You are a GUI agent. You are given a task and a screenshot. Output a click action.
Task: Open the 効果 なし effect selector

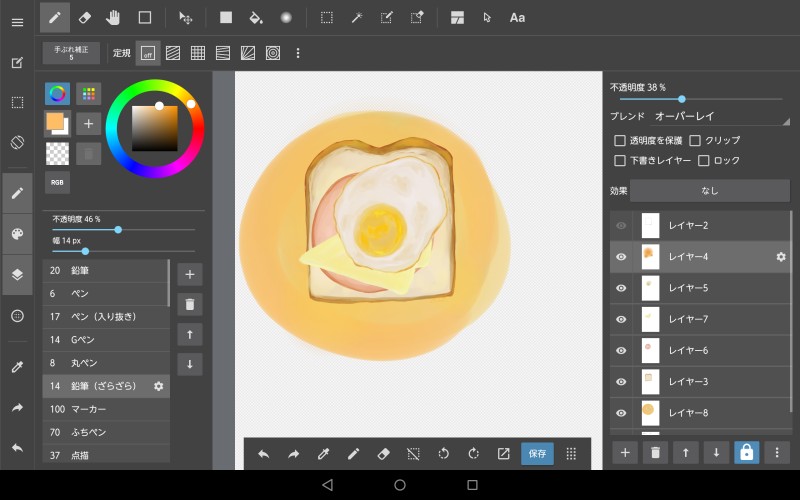coord(709,190)
